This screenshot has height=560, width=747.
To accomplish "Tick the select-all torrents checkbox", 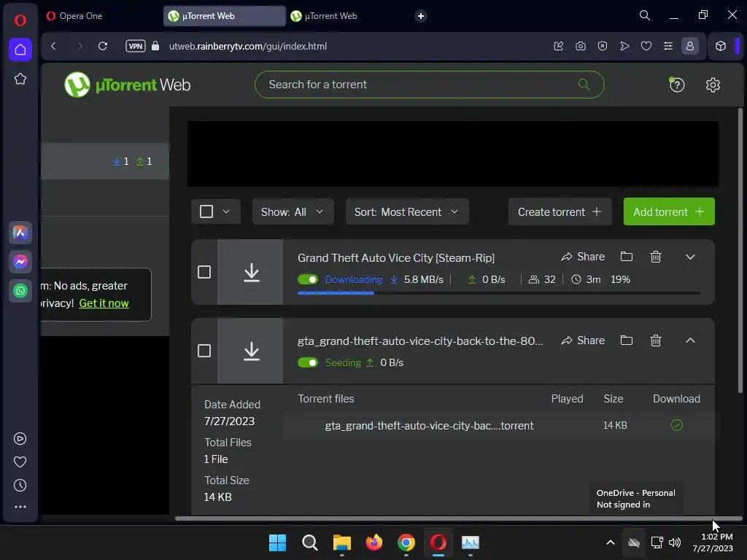I will pyautogui.click(x=206, y=211).
